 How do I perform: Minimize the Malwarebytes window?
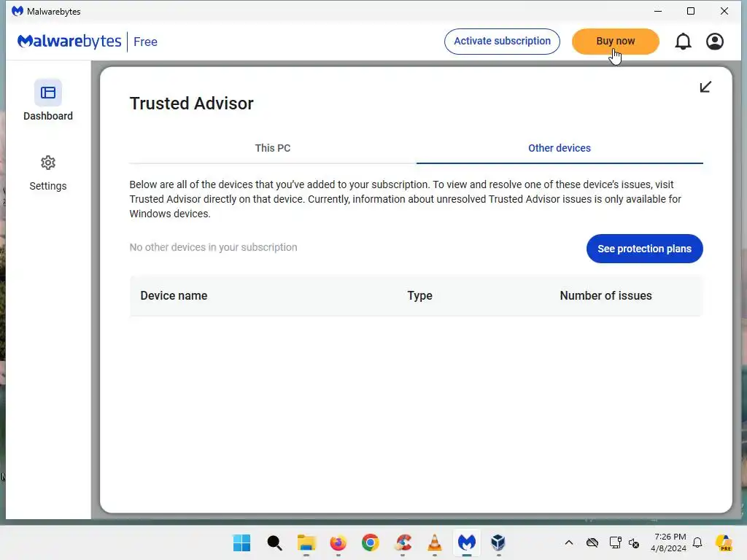[658, 11]
